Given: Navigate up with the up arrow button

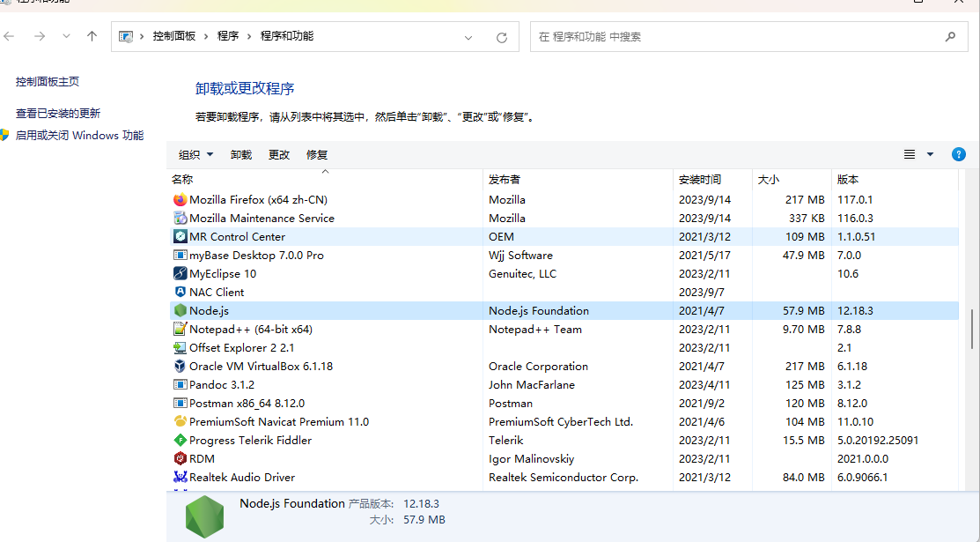Looking at the screenshot, I should tap(92, 36).
